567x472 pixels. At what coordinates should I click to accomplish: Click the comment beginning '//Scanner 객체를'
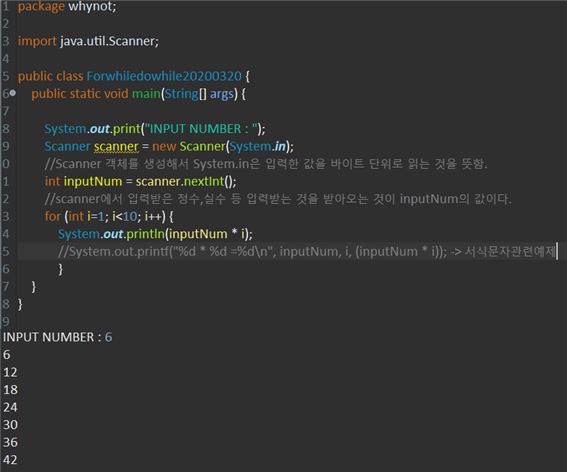tap(266, 164)
